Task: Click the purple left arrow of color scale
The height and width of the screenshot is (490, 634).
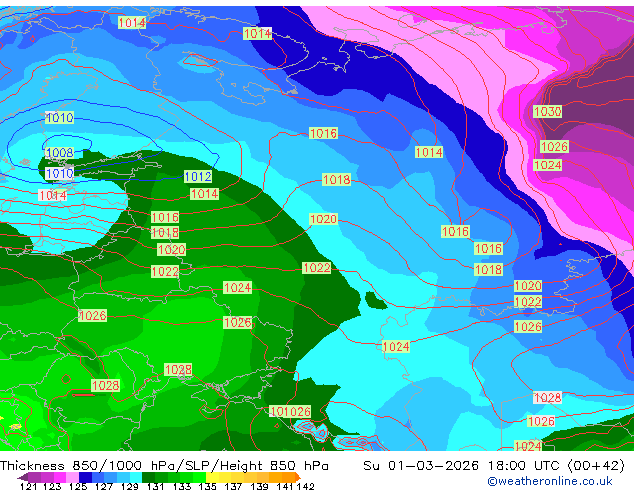Action: pos(22,478)
